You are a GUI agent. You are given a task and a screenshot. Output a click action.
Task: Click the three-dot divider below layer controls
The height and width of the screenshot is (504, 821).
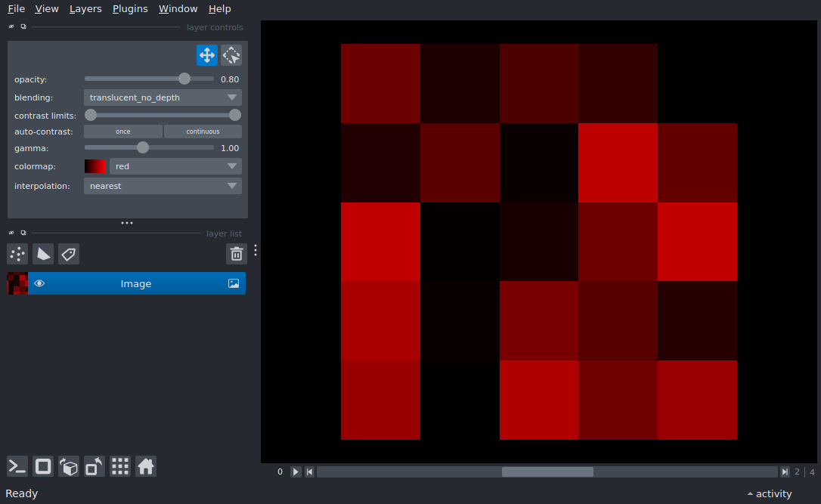click(127, 223)
